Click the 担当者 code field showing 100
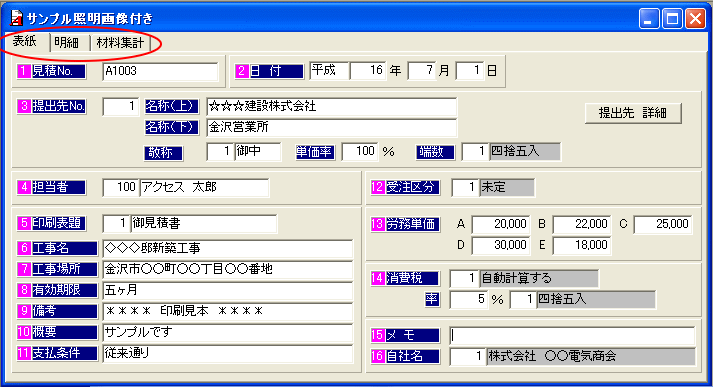This screenshot has height=387, width=713. (x=121, y=187)
